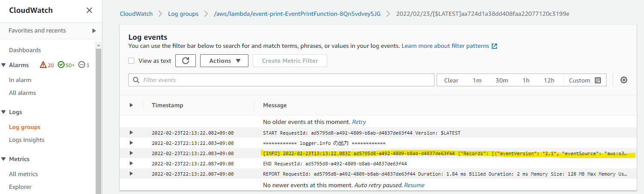This screenshot has width=644, height=194.
Task: Enable the View as text checkbox
Action: pyautogui.click(x=132, y=61)
